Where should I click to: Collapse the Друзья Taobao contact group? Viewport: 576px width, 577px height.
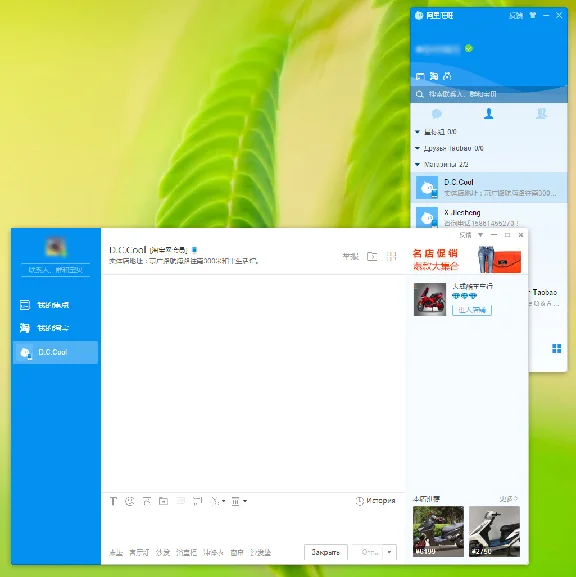tap(417, 148)
